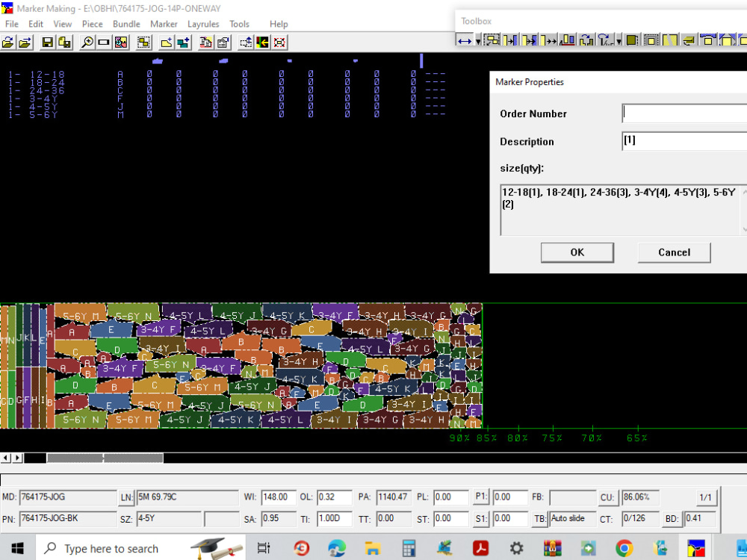Click the Description field containing [1]
The width and height of the screenshot is (747, 560).
(x=684, y=141)
